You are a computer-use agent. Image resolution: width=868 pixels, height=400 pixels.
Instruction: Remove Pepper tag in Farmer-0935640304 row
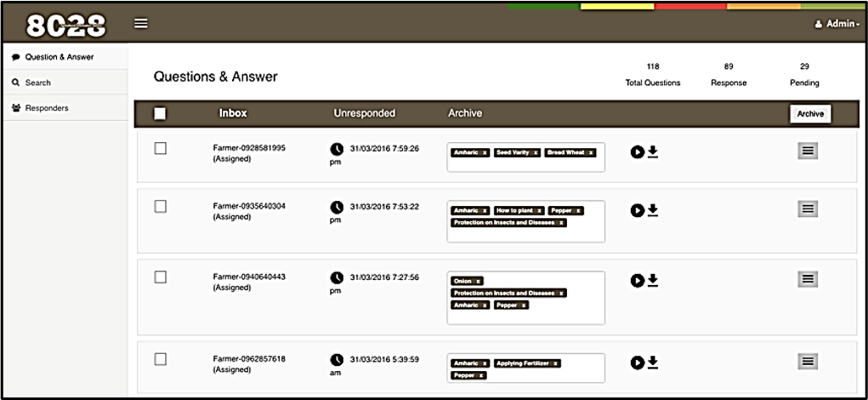click(578, 210)
